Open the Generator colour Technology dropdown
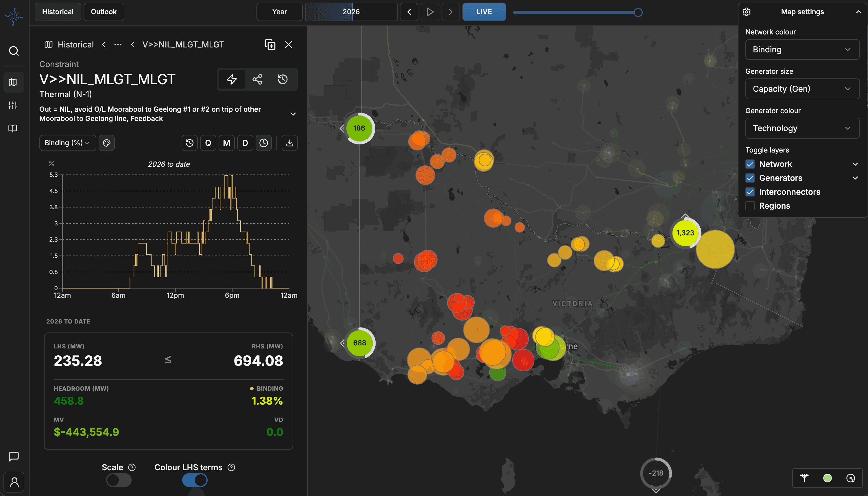The image size is (868, 496). click(802, 128)
